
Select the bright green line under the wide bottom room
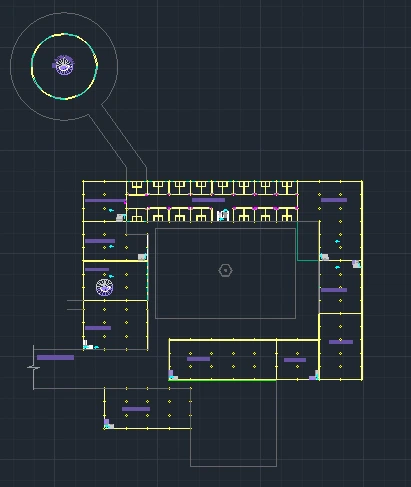coord(223,380)
